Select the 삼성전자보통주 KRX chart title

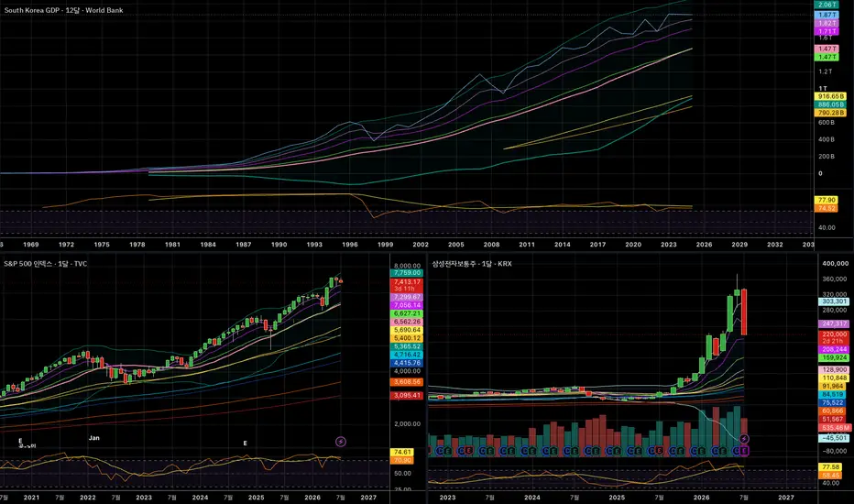472,264
